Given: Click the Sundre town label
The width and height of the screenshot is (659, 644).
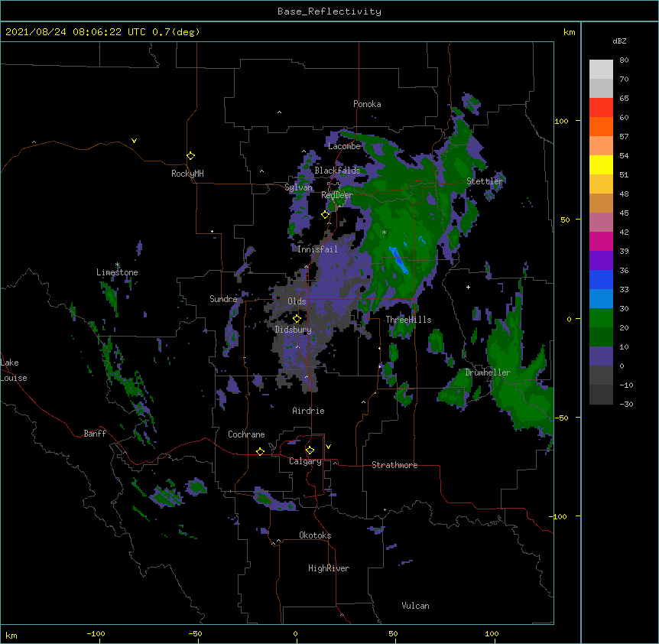Looking at the screenshot, I should point(223,299).
